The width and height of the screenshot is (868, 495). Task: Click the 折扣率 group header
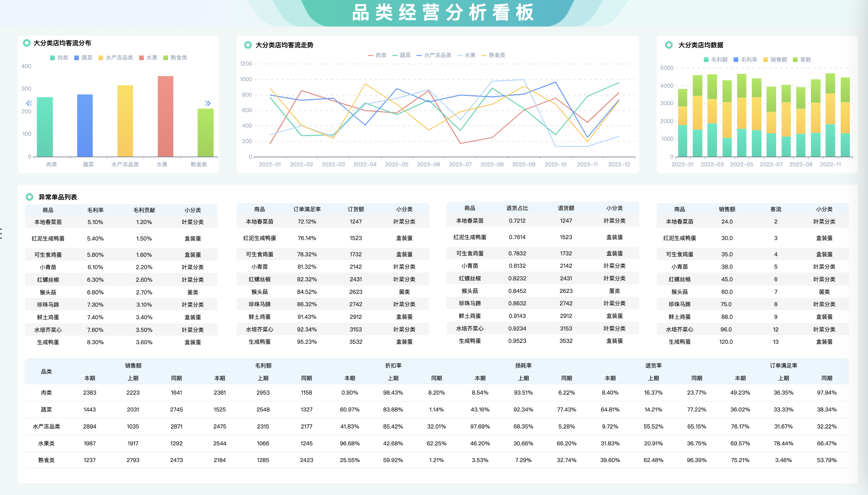[393, 365]
